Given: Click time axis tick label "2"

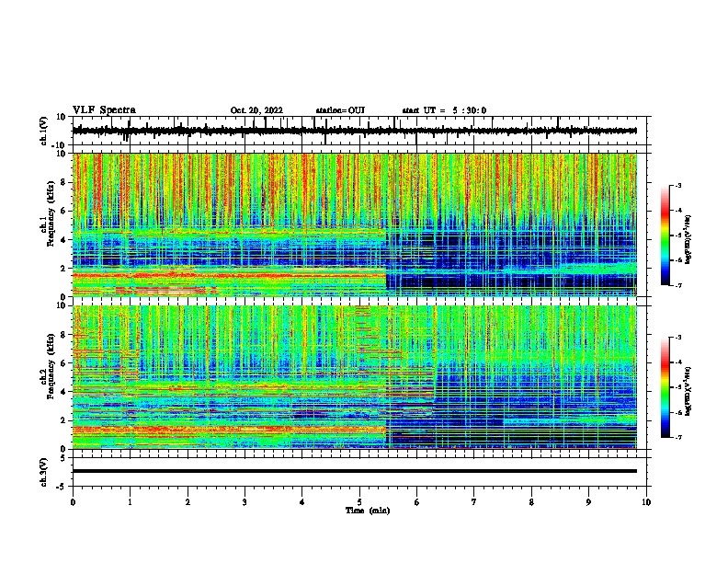Looking at the screenshot, I should [x=188, y=502].
